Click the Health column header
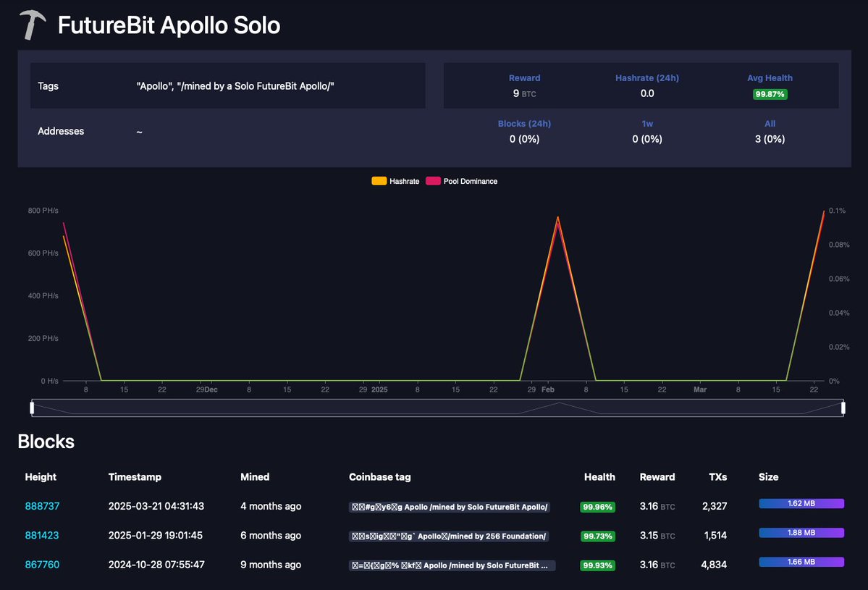Image resolution: width=868 pixels, height=590 pixels. coord(599,477)
